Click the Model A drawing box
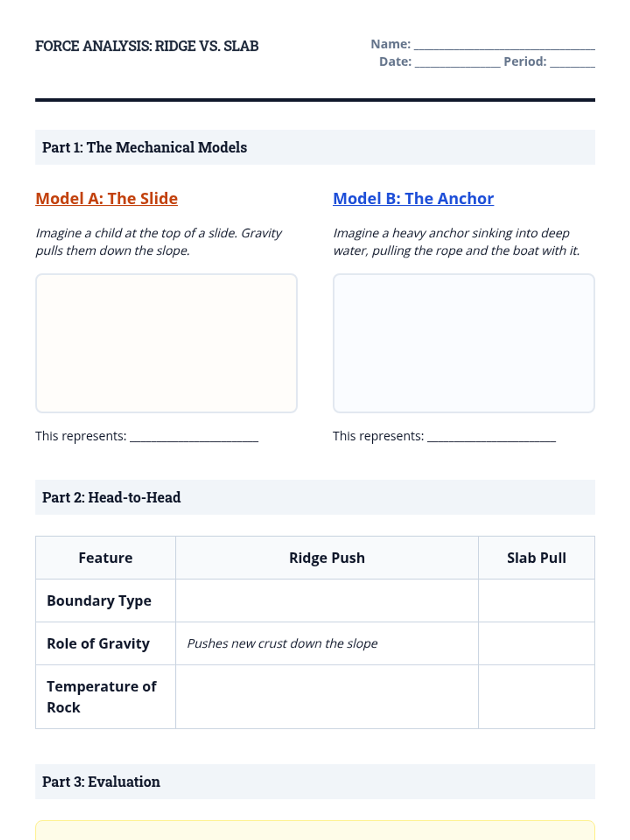This screenshot has width=630, height=840. [x=166, y=343]
